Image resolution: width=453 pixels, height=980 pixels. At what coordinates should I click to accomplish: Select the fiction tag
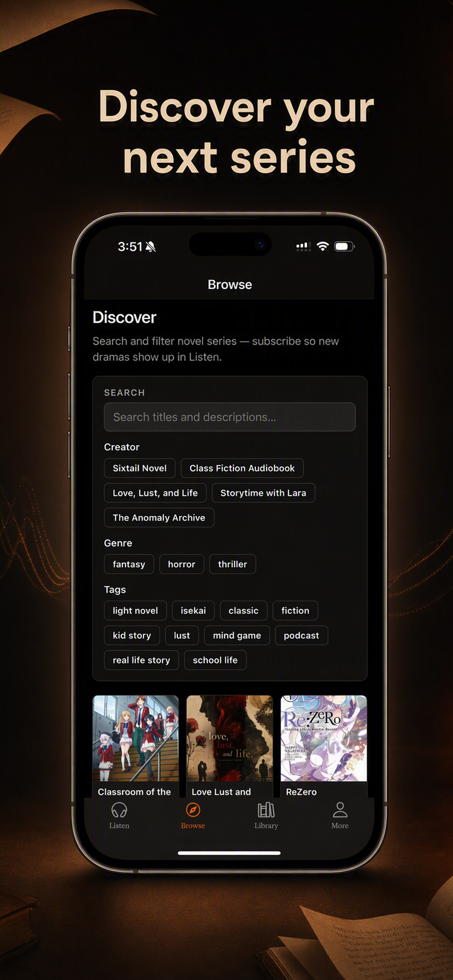point(295,610)
